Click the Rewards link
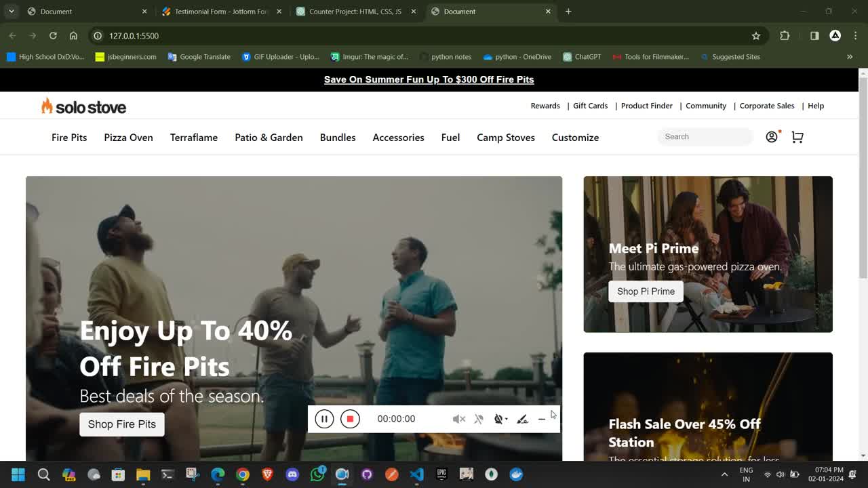Viewport: 868px width, 488px height. [x=545, y=106]
